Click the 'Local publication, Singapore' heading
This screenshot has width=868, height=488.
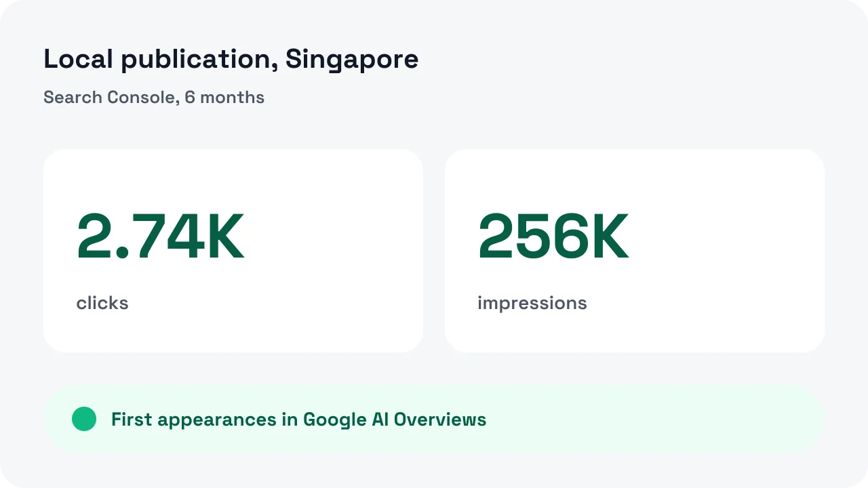pos(231,60)
